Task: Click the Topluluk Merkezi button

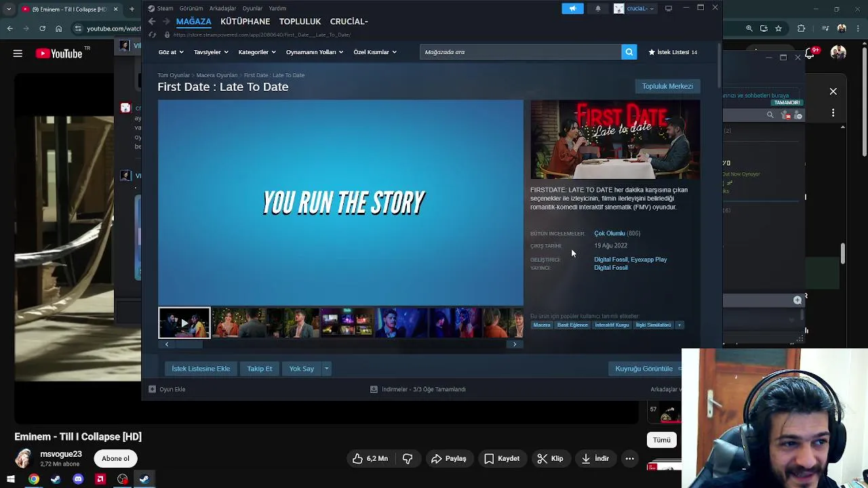Action: (x=667, y=86)
